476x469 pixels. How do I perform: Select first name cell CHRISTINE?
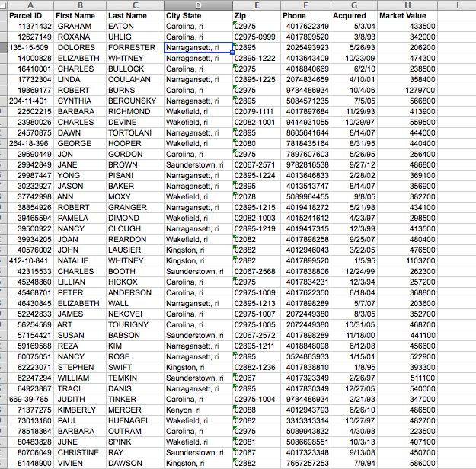click(80, 452)
